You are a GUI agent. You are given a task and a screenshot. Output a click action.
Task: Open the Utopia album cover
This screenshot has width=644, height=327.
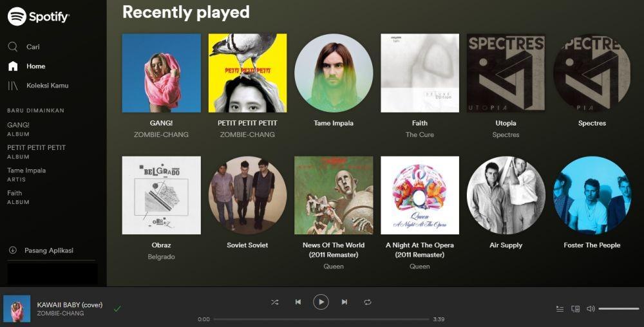(x=506, y=73)
